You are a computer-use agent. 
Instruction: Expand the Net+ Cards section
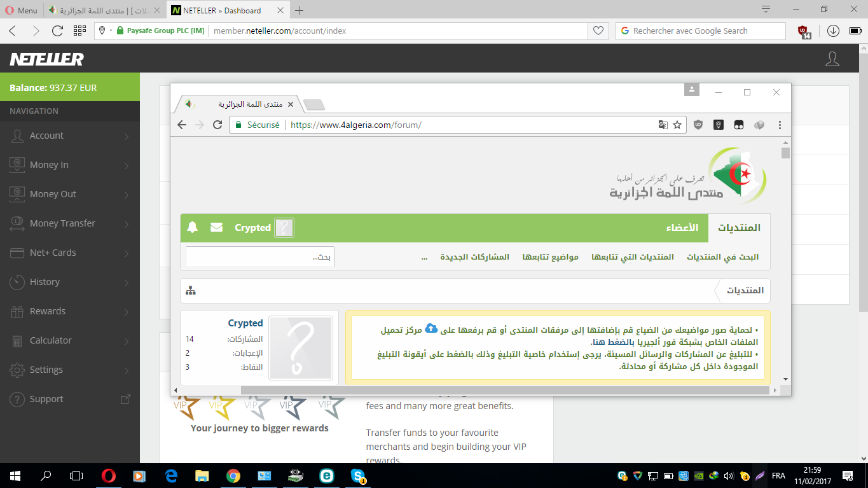[70, 253]
